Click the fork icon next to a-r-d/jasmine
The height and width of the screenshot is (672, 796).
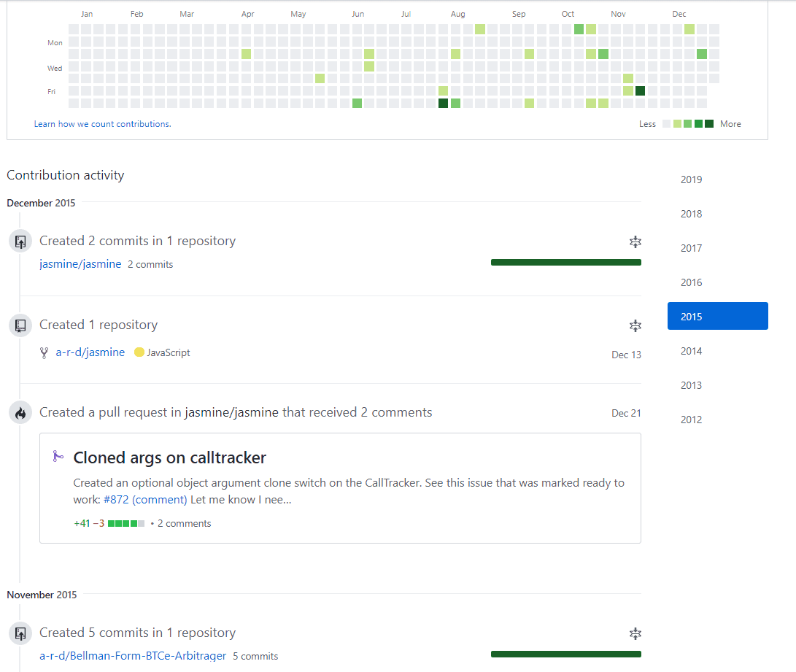45,352
